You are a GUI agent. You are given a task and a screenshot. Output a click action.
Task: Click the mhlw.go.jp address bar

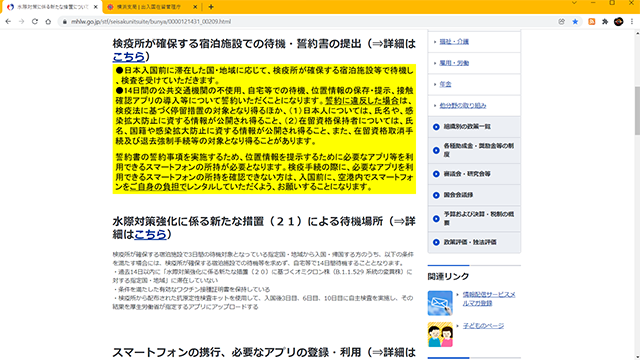[310, 22]
